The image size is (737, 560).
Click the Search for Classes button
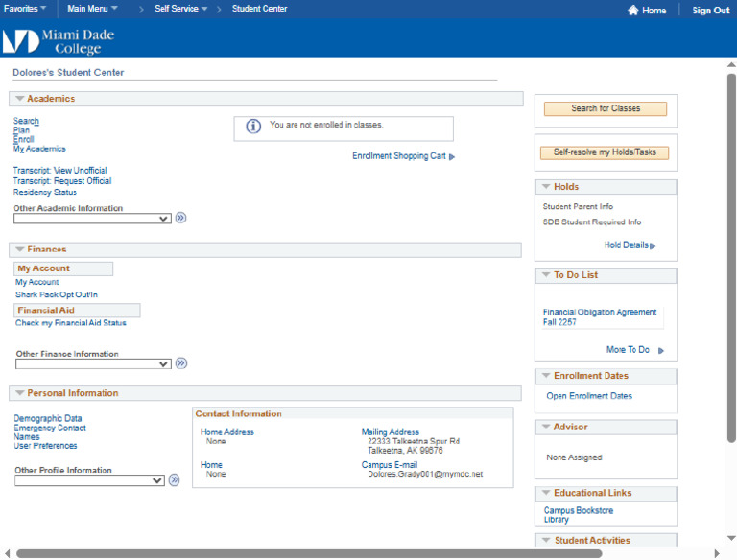point(606,108)
